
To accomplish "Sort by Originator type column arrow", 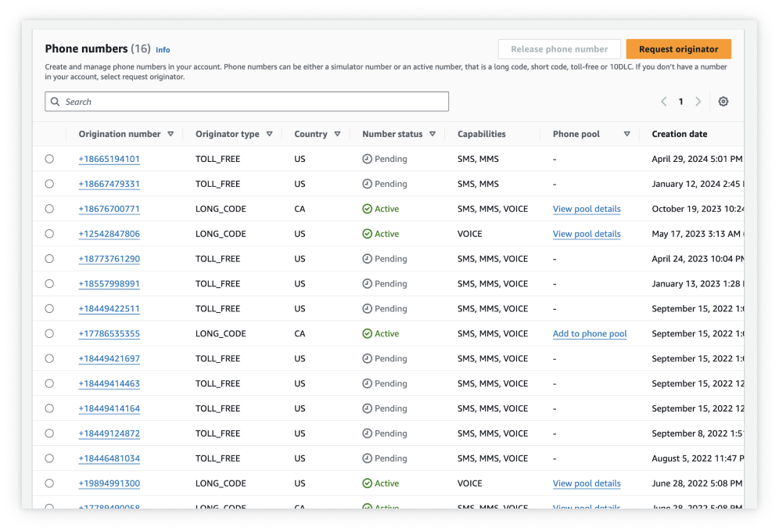I will tap(269, 134).
